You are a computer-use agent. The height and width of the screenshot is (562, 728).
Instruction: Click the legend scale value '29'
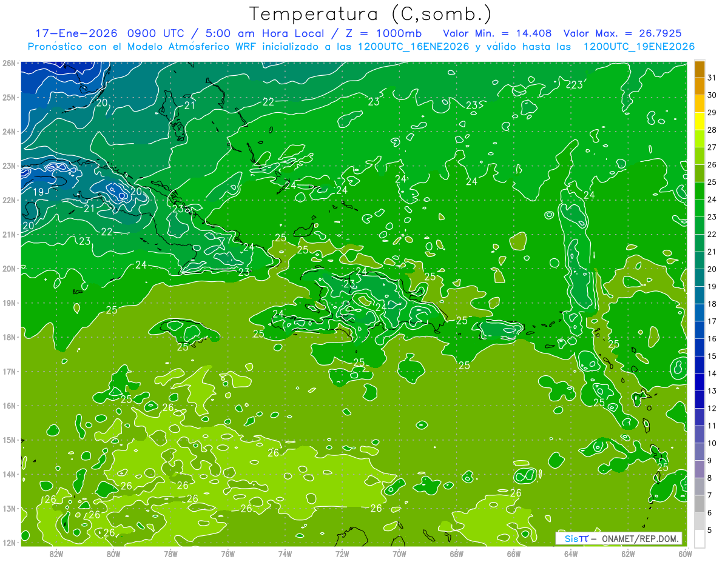[712, 113]
